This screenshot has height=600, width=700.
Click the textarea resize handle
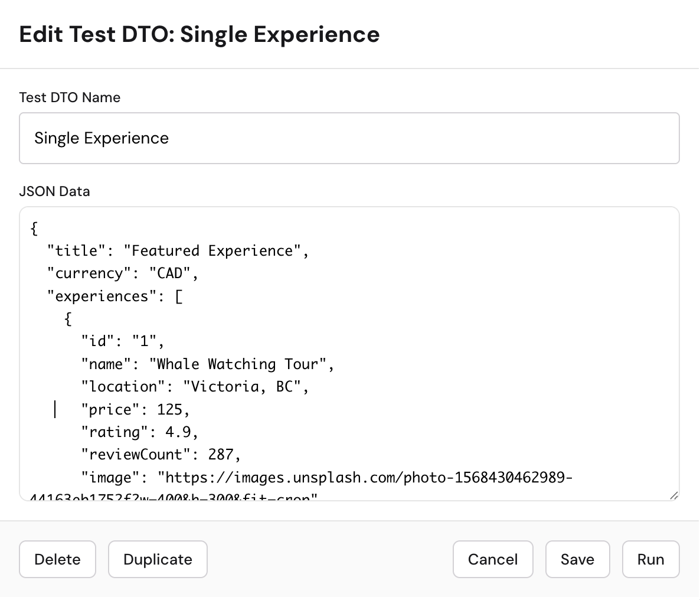(x=673, y=495)
